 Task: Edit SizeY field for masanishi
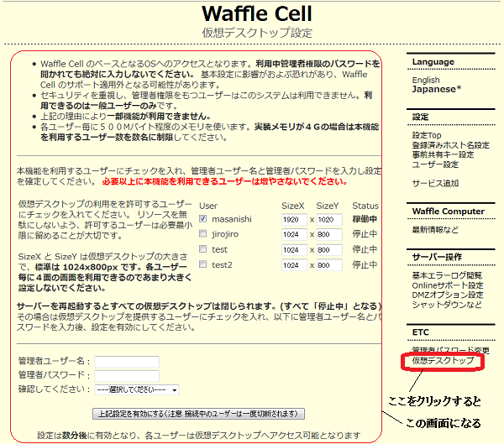click(x=329, y=219)
